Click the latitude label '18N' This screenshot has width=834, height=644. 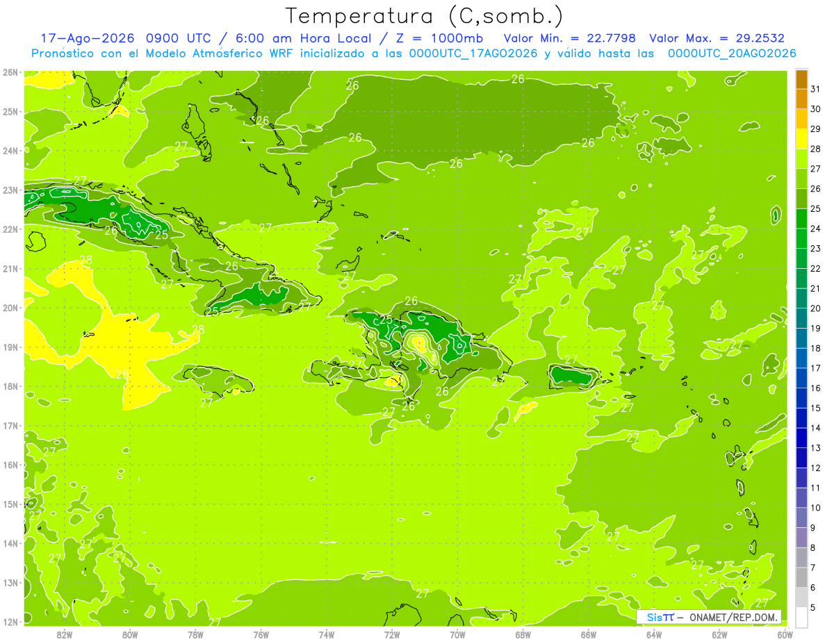10,386
